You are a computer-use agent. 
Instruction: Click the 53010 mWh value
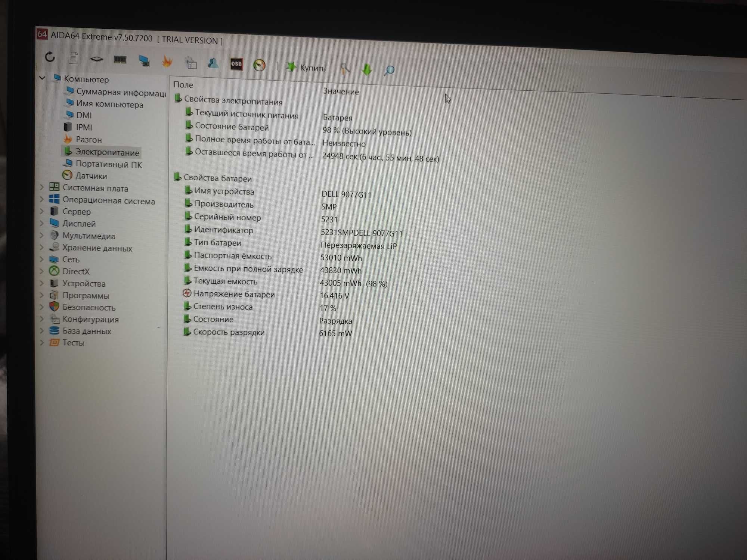click(x=341, y=258)
